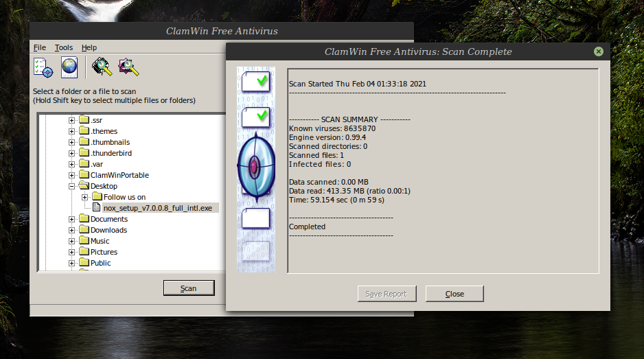This screenshot has width=644, height=359.
Task: Expand the .ssr folder node
Action: coord(71,120)
